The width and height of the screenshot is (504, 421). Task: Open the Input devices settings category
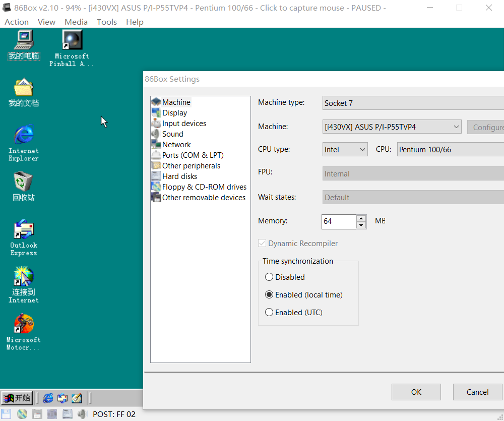click(x=179, y=124)
